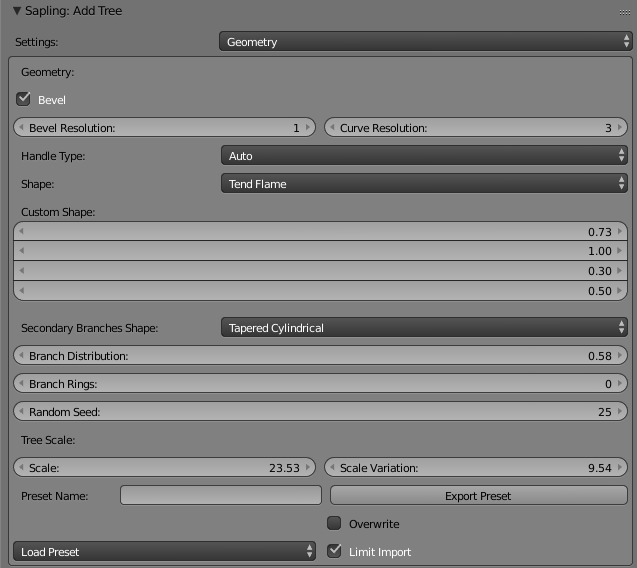Viewport: 637px width, 568px height.
Task: Increase Branch Distribution with right arrow
Action: 620,355
